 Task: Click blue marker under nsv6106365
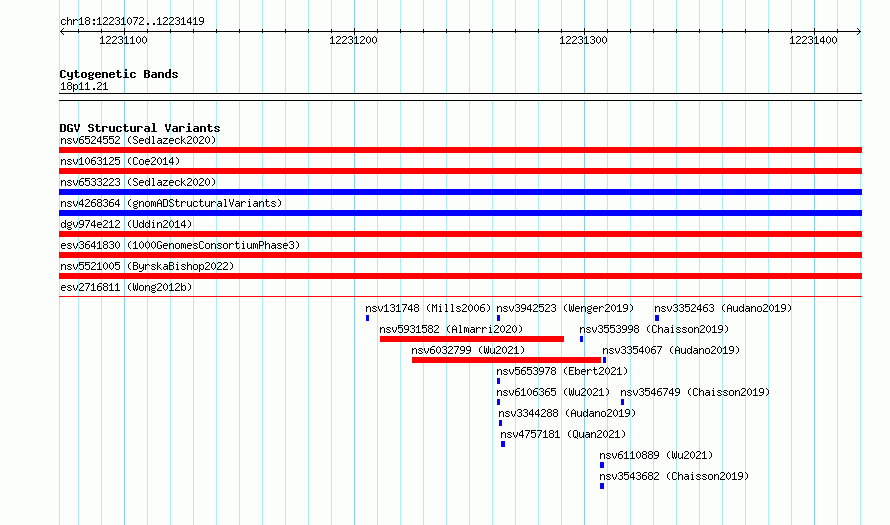tap(498, 402)
